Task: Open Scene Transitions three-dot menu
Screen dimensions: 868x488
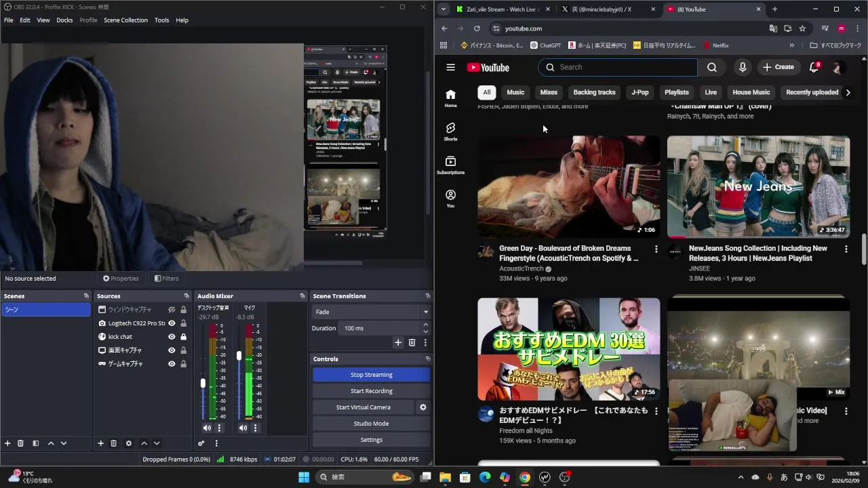Action: (x=425, y=343)
